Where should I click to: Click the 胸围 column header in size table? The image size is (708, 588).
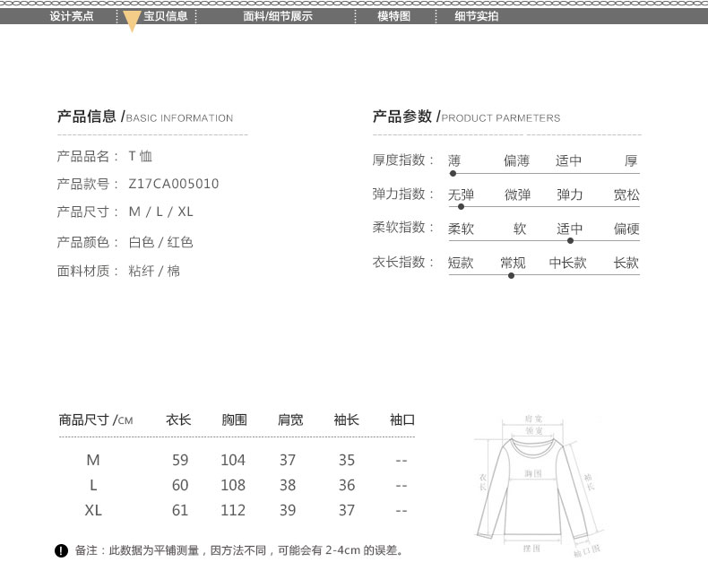pyautogui.click(x=234, y=419)
